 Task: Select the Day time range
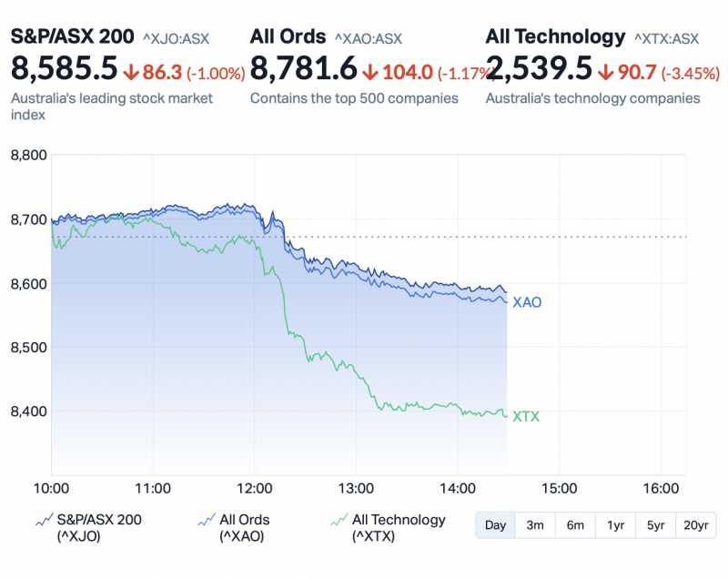pyautogui.click(x=495, y=525)
